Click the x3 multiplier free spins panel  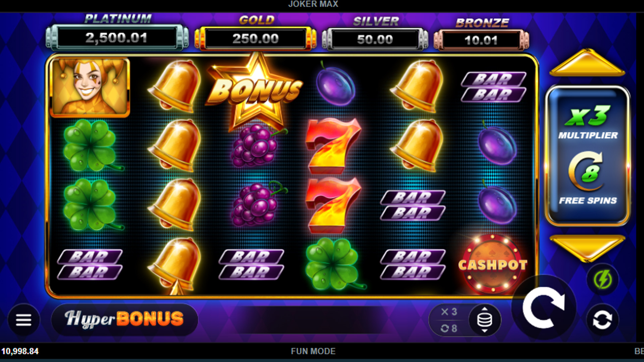587,156
